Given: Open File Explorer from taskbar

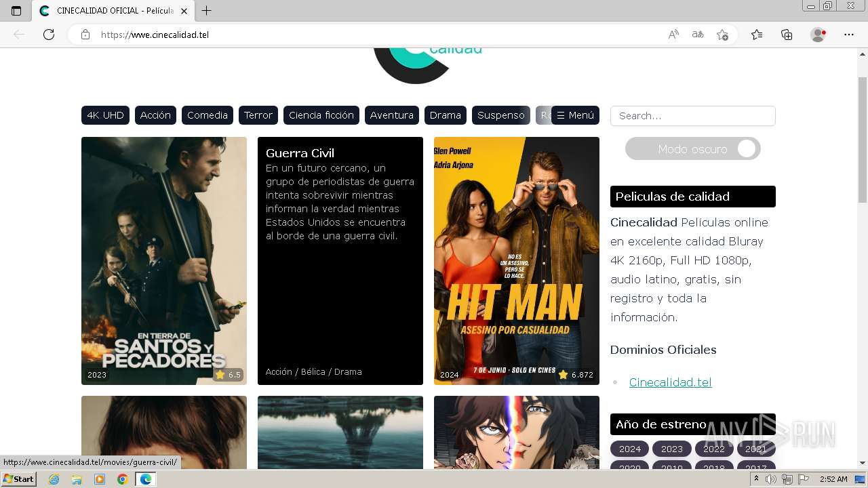Looking at the screenshot, I should [77, 479].
